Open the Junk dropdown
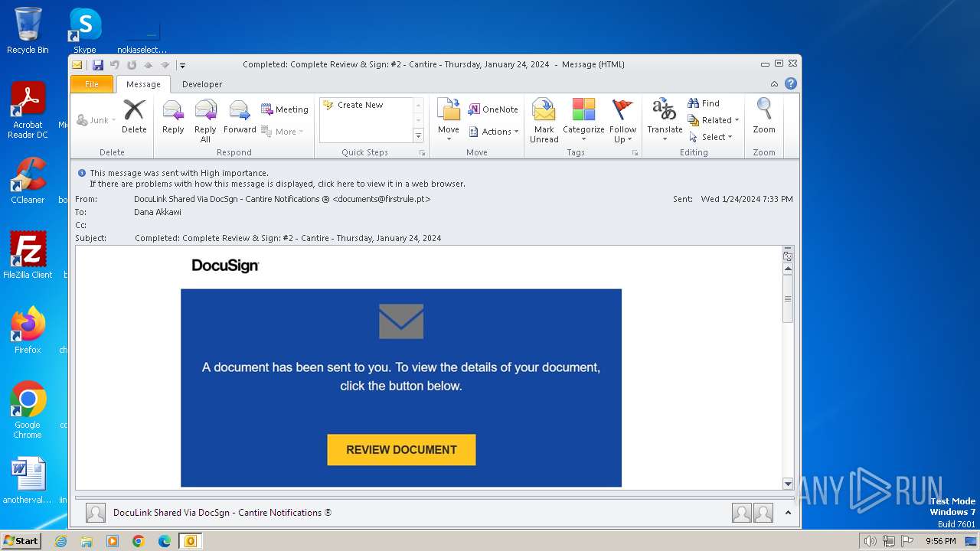 96,120
